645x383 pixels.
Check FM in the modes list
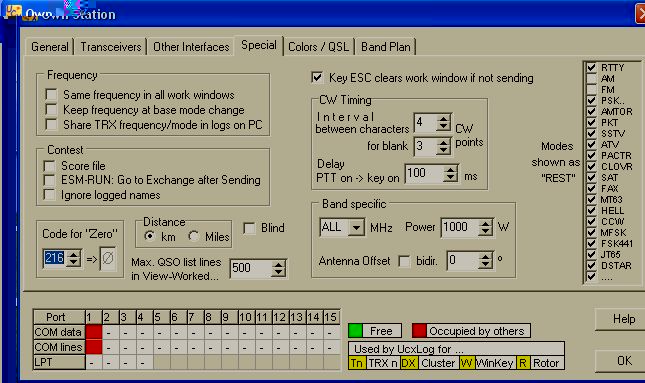592,90
